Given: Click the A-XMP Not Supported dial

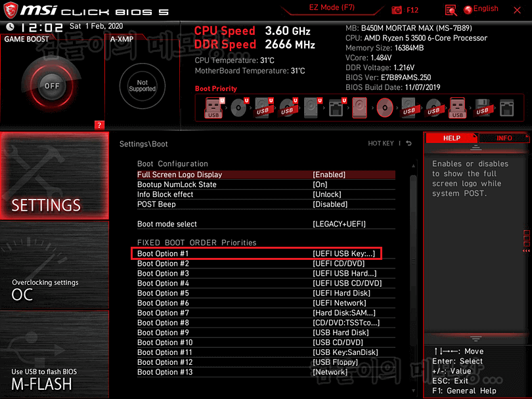Looking at the screenshot, I should (142, 86).
